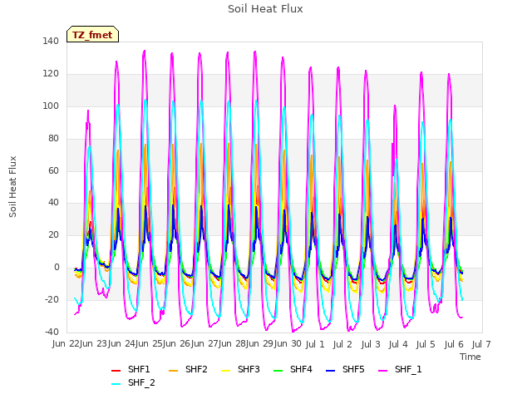
Task: Select the SHF1 legend entry
Action: coord(131,369)
